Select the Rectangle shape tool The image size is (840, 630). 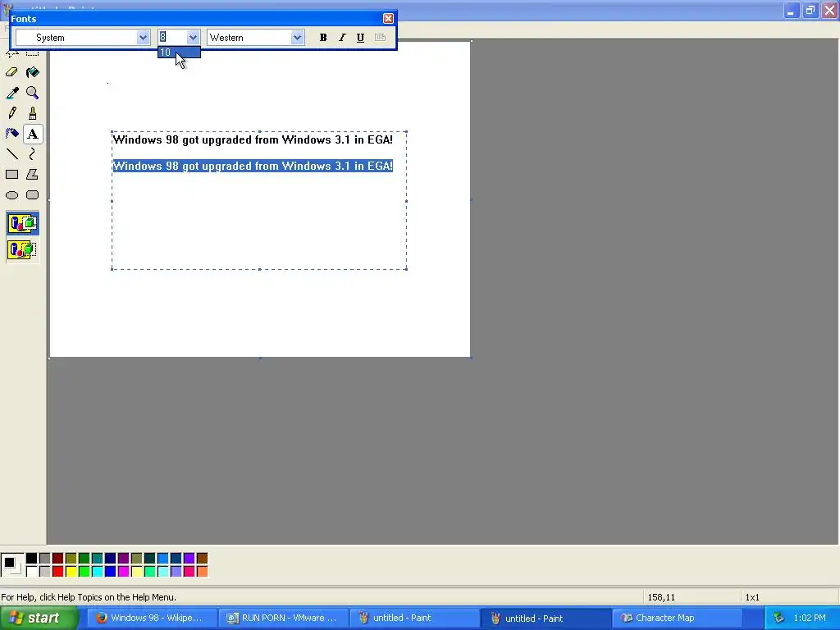coord(11,174)
